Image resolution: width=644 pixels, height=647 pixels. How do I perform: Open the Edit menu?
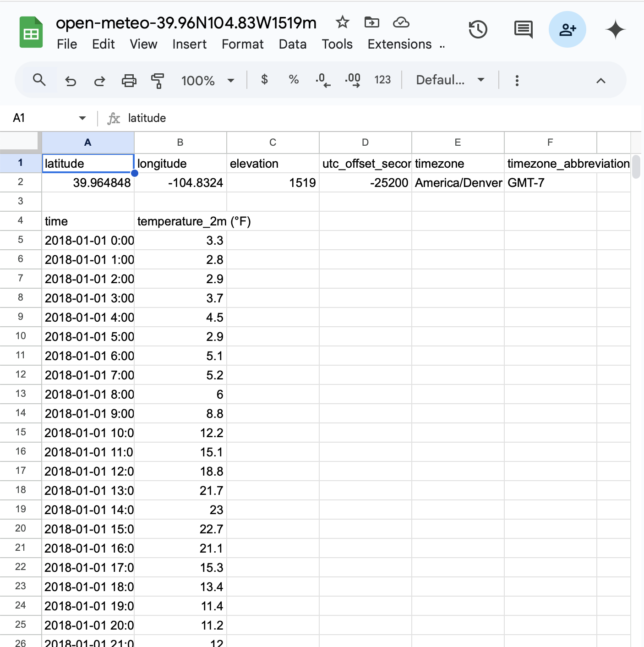click(x=104, y=44)
